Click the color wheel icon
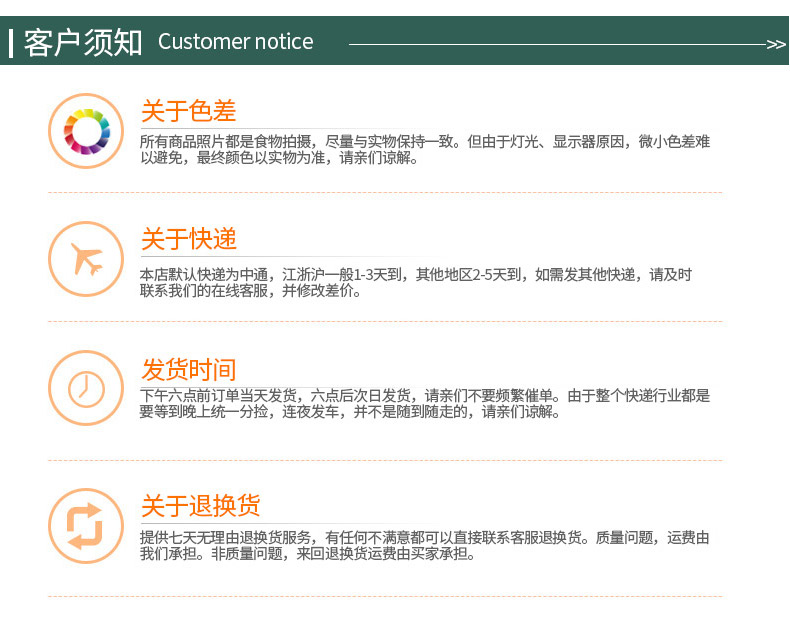790x638 pixels. click(x=86, y=131)
